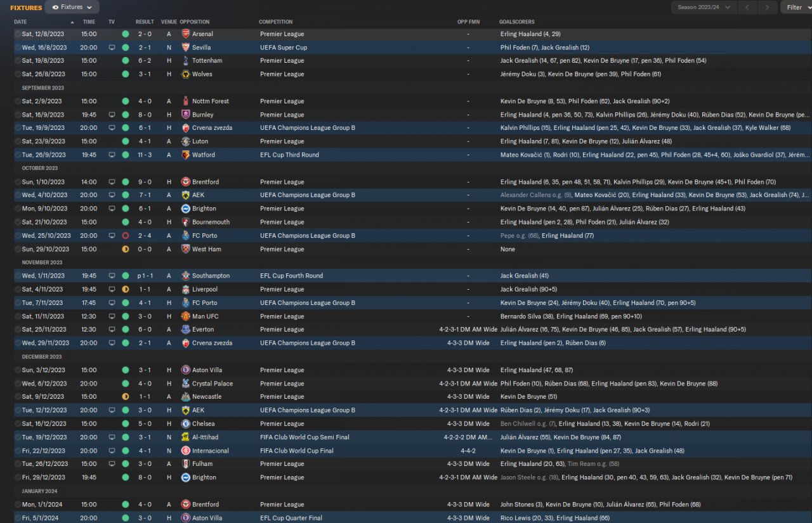This screenshot has width=812, height=523.
Task: Open Watford via its crest icon
Action: (x=185, y=155)
